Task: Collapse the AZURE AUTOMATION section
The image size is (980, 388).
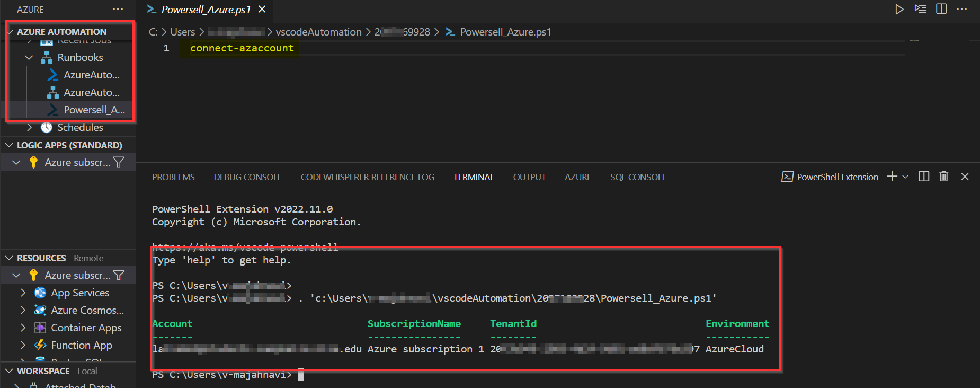Action: click(10, 32)
